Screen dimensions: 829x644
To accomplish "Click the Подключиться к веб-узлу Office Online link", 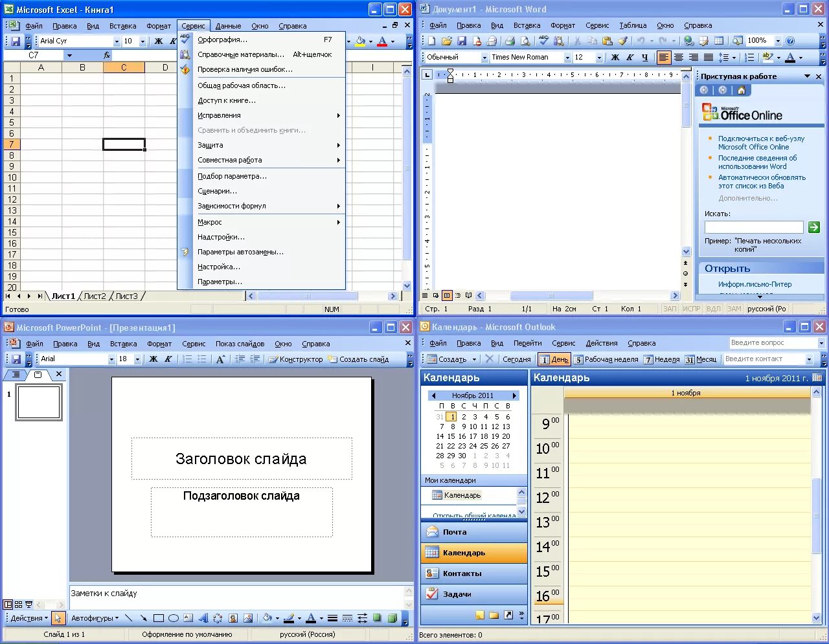I will pos(761,142).
